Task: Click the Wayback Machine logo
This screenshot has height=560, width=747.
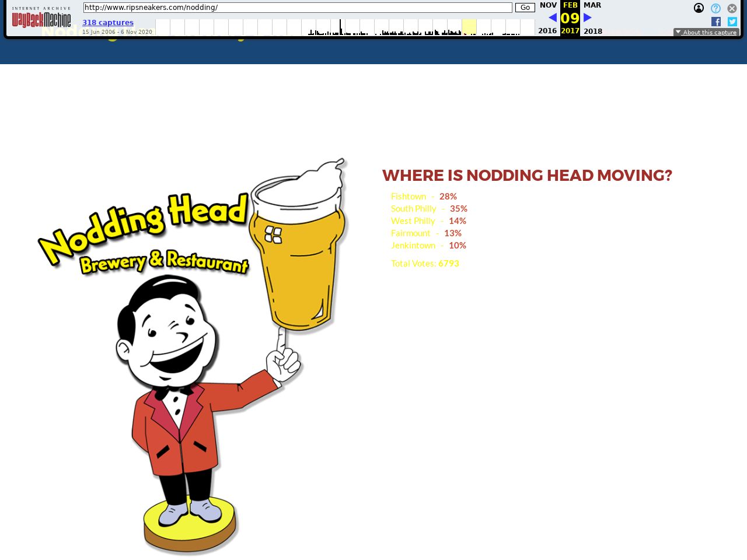Action: point(41,19)
